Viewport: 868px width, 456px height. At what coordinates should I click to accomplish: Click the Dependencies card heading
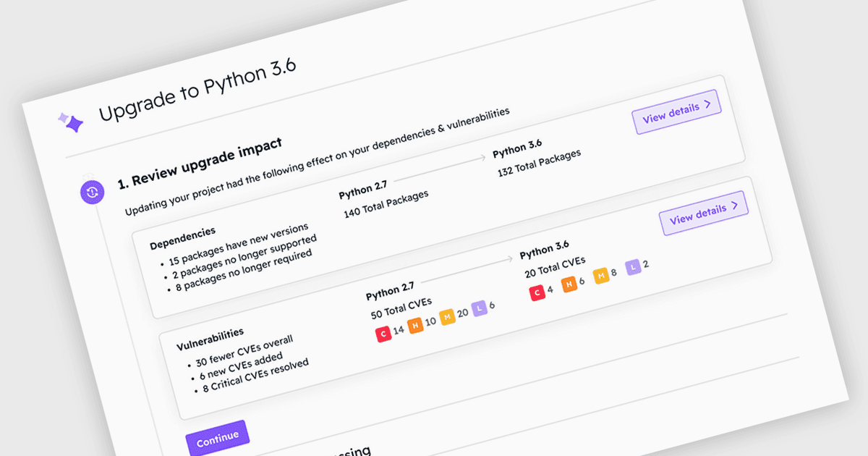point(182,237)
